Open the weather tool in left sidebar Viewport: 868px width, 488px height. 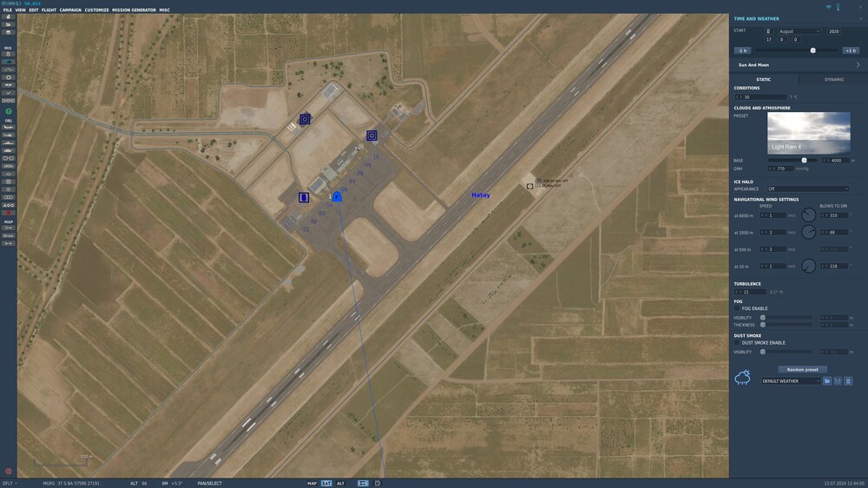tap(9, 62)
